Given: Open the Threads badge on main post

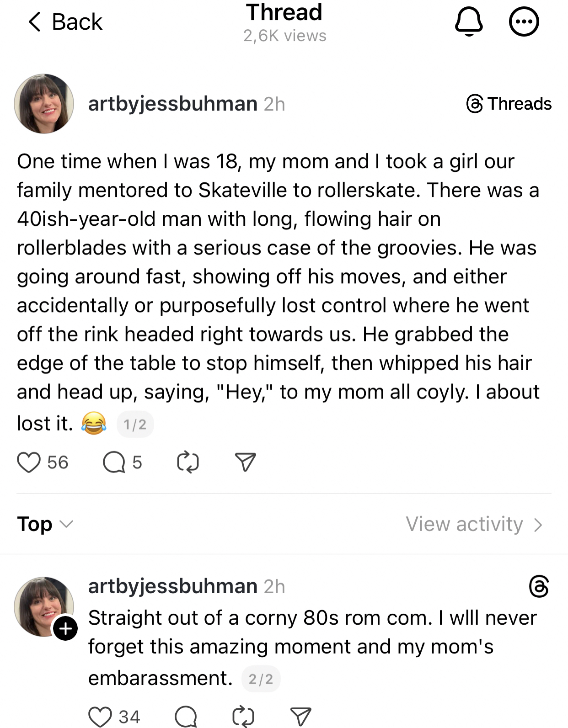Looking at the screenshot, I should click(509, 104).
